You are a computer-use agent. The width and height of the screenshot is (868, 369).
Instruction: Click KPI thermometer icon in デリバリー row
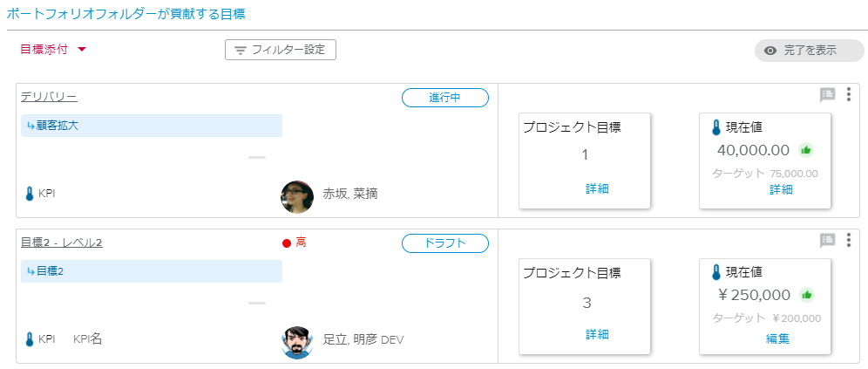[x=29, y=194]
